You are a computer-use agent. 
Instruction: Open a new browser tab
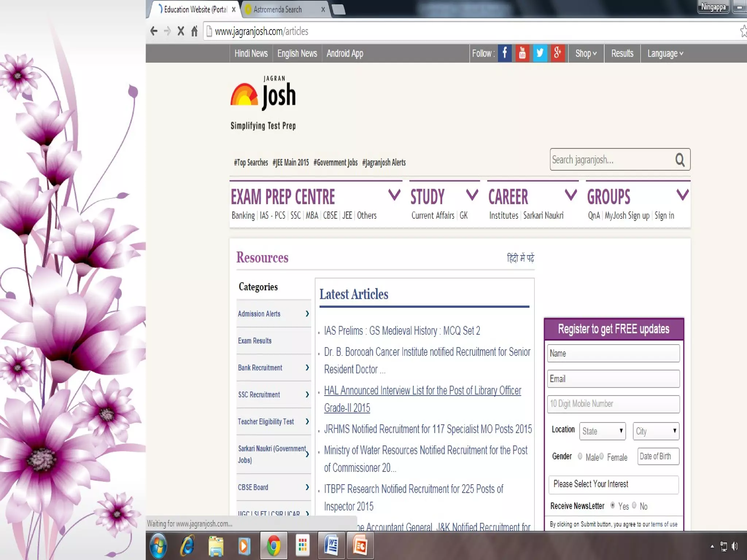pyautogui.click(x=339, y=10)
